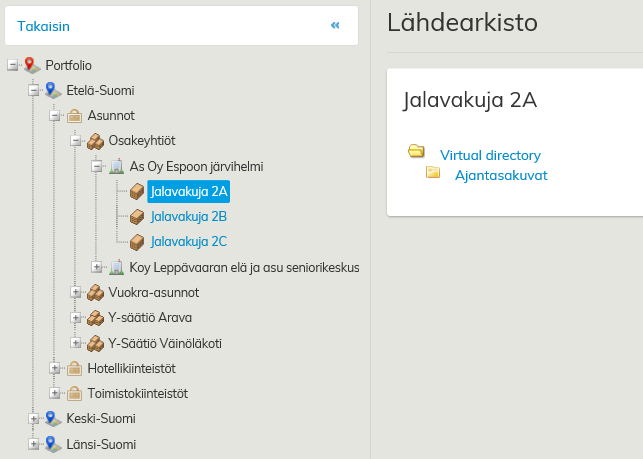
Task: Expand Koy Leppävaaran seniorikeskus node
Action: tap(96, 267)
